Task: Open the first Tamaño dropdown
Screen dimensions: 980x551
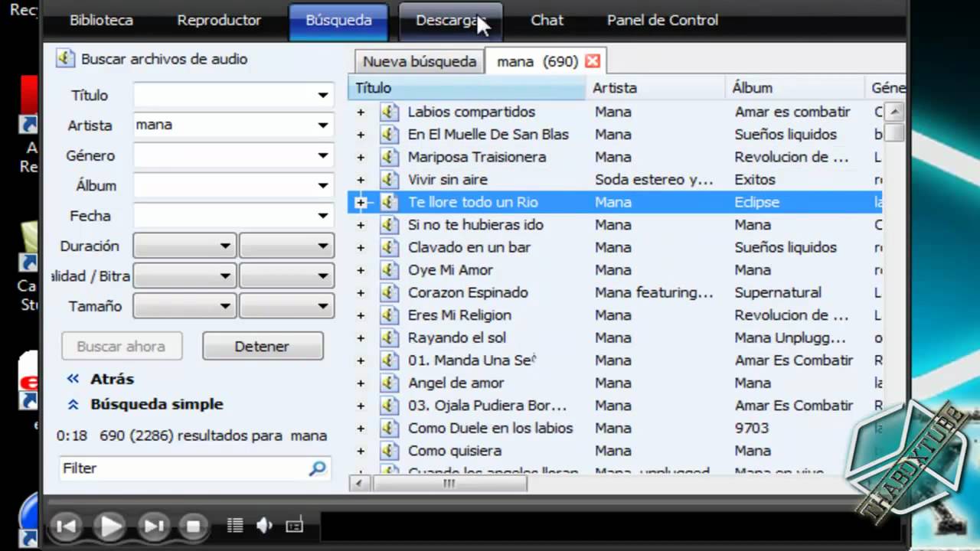Action: [x=185, y=306]
